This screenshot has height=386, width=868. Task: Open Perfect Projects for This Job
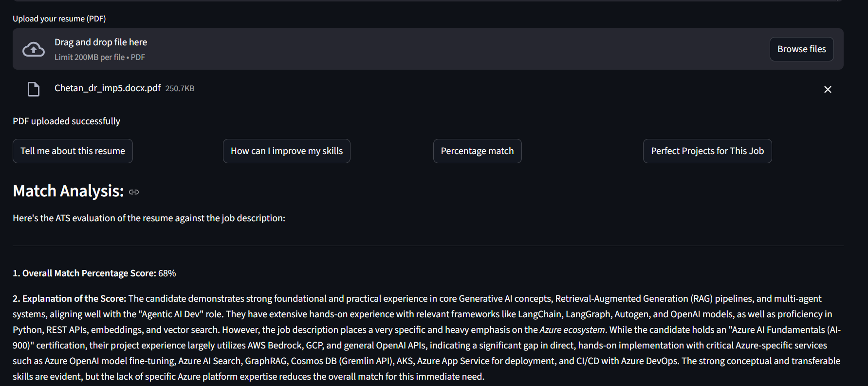[707, 151]
